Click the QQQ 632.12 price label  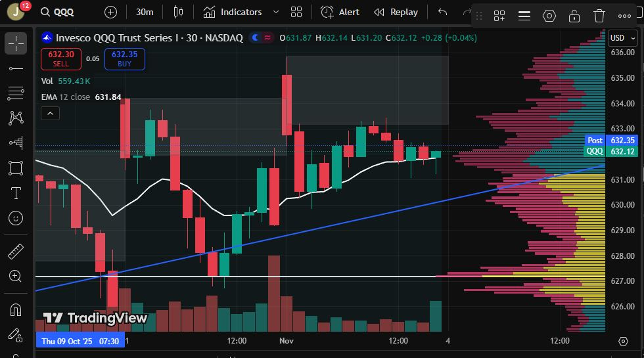611,152
